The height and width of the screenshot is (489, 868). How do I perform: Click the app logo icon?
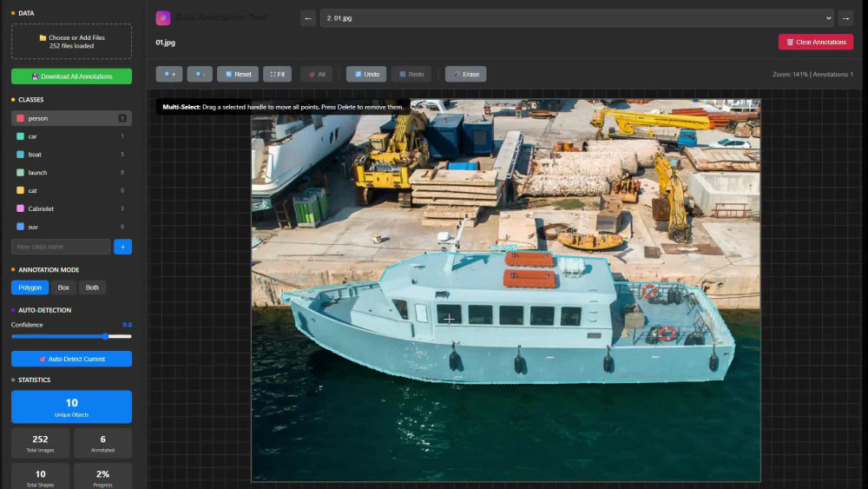tap(163, 17)
